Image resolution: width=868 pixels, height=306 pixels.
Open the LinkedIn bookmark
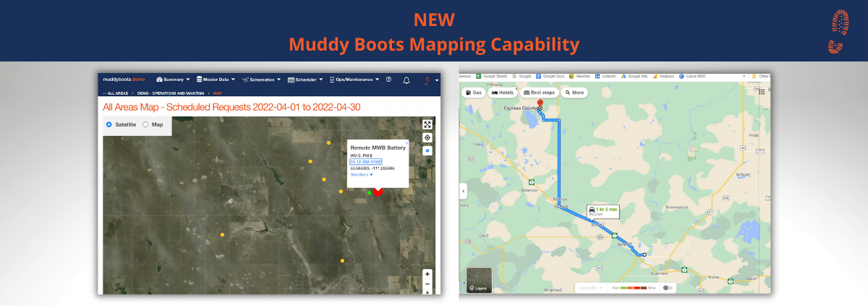(x=605, y=75)
